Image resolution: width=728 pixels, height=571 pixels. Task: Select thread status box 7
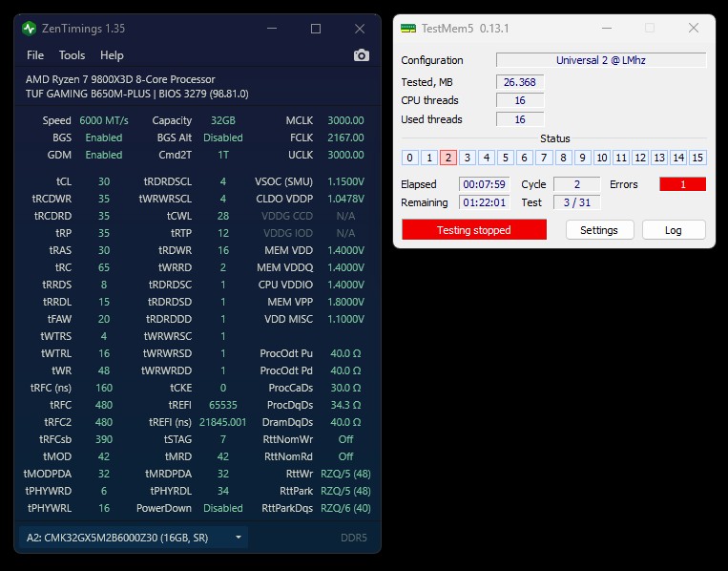click(x=544, y=158)
